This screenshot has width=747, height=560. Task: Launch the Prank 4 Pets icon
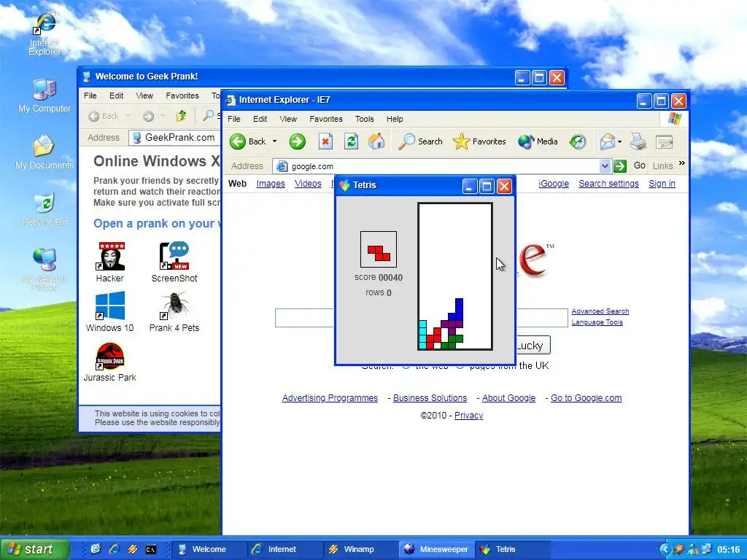[x=174, y=311]
